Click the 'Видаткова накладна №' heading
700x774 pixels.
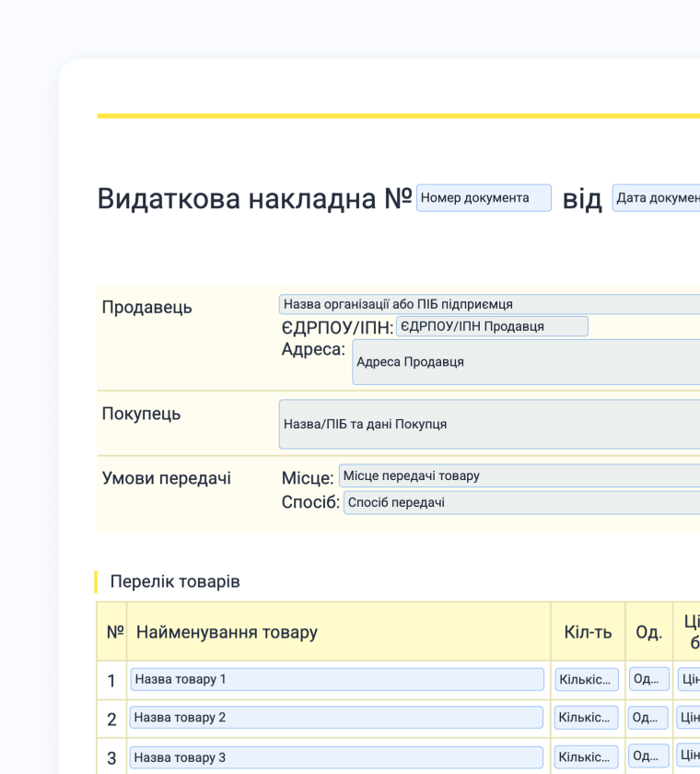[254, 198]
